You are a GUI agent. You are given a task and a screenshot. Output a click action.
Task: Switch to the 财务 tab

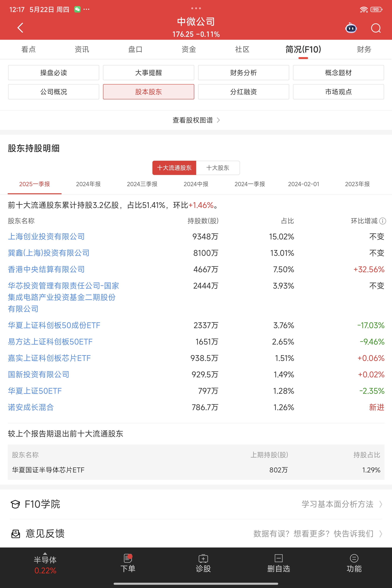(x=364, y=49)
